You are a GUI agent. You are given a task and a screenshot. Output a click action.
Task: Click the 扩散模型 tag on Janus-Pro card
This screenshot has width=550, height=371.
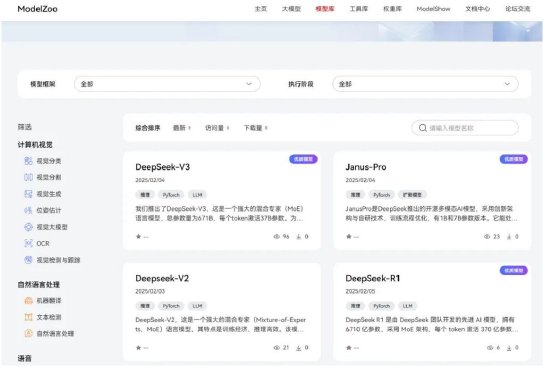point(412,195)
